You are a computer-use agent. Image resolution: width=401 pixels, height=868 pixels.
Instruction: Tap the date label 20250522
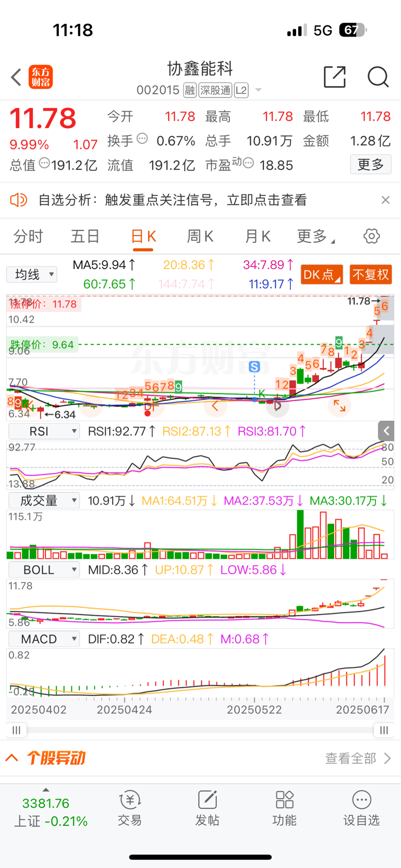point(254,710)
